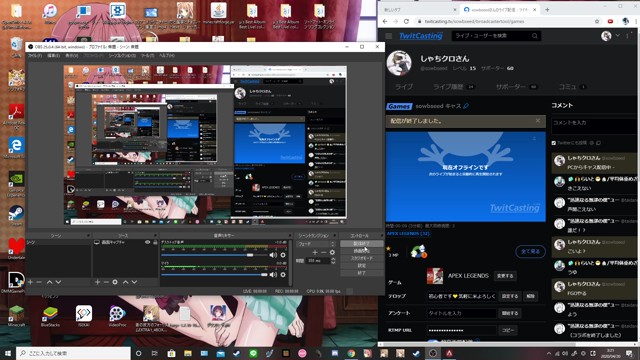This screenshot has width=640, height=360.
Task: Edit broadcast title with pencil icon
Action: click(x=466, y=106)
